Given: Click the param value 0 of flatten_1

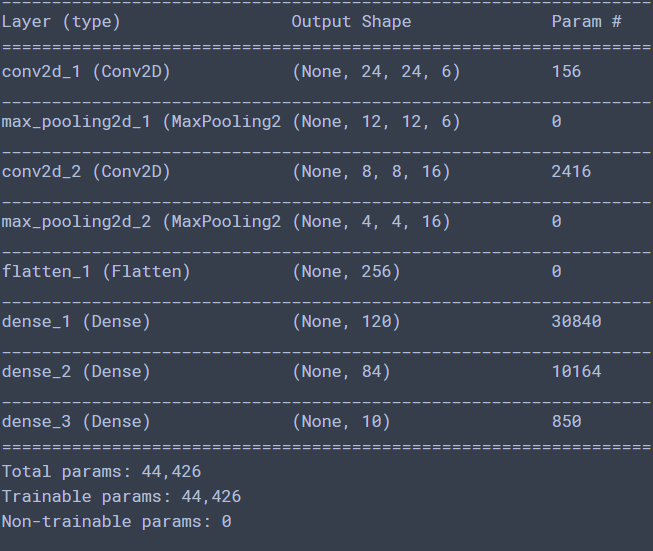Looking at the screenshot, I should (x=557, y=272).
